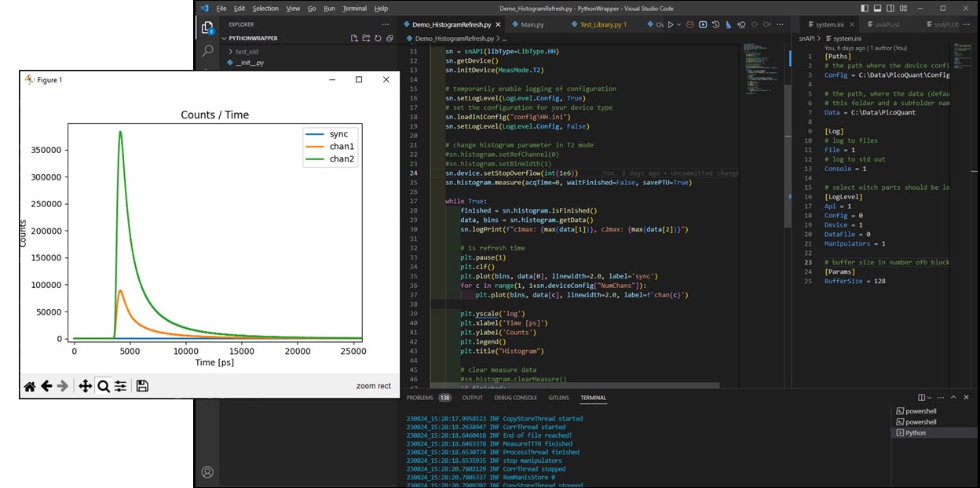
Task: Open the Configure subplots sliders icon
Action: pyautogui.click(x=120, y=386)
